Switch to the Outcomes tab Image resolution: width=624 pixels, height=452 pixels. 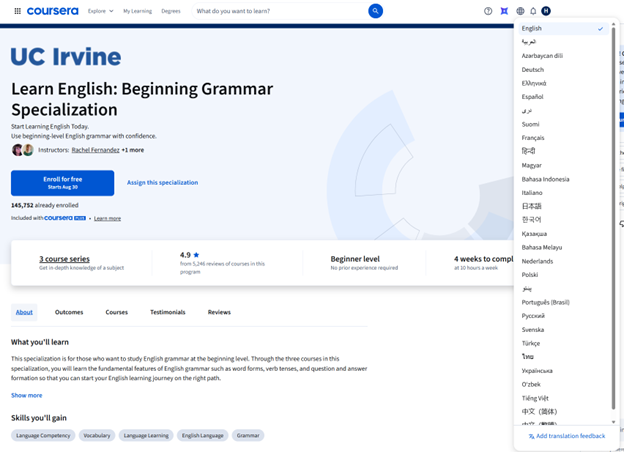coord(69,312)
